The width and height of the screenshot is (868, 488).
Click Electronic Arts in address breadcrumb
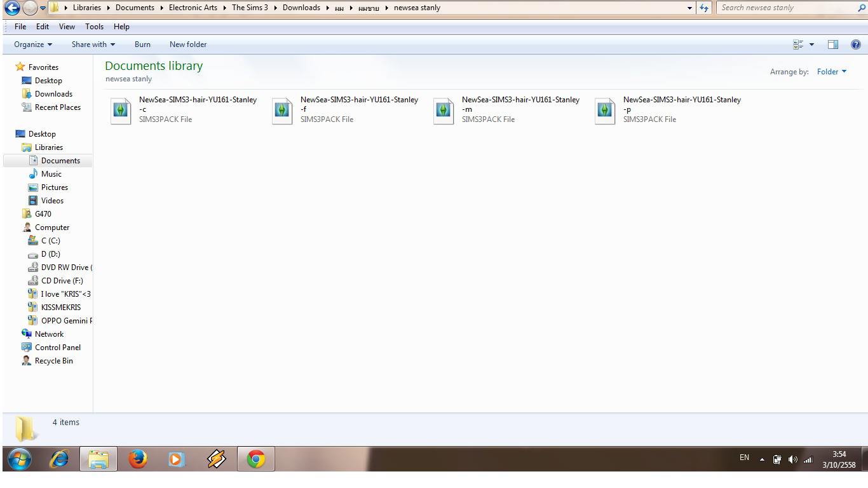click(193, 8)
